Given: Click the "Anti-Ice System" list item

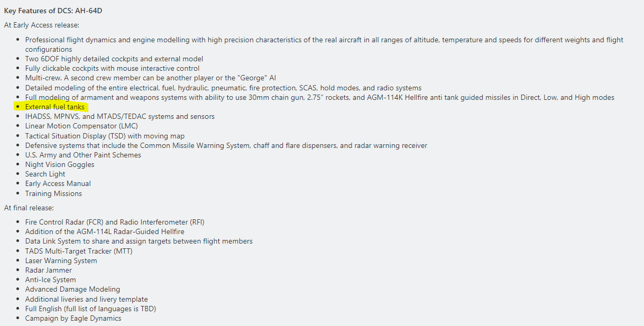Looking at the screenshot, I should [x=51, y=280].
